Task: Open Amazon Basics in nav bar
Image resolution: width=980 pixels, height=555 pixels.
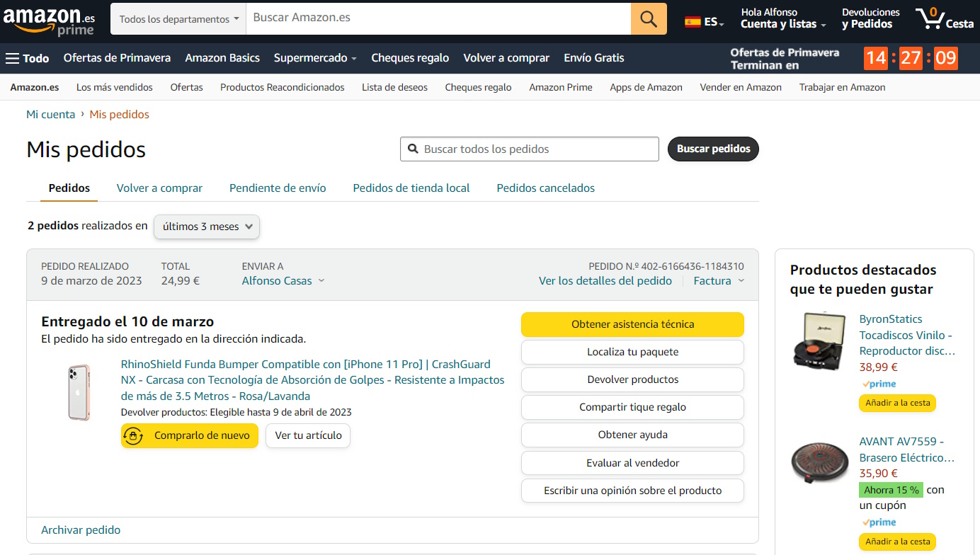Action: pyautogui.click(x=222, y=58)
